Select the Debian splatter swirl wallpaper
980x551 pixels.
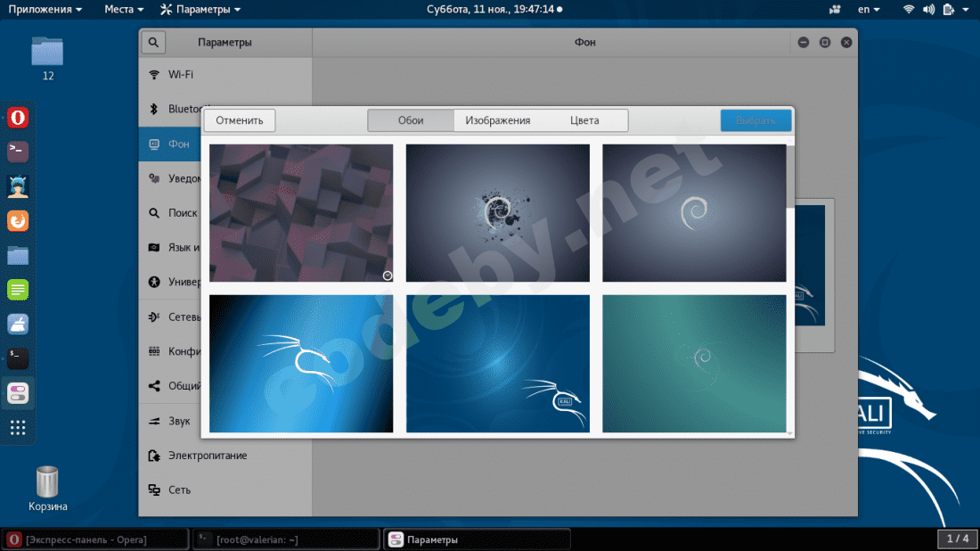[497, 213]
